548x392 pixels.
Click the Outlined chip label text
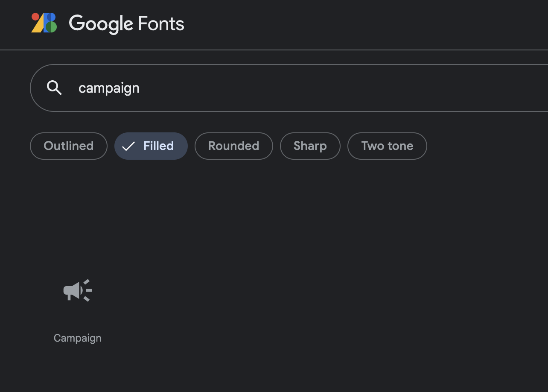[68, 146]
